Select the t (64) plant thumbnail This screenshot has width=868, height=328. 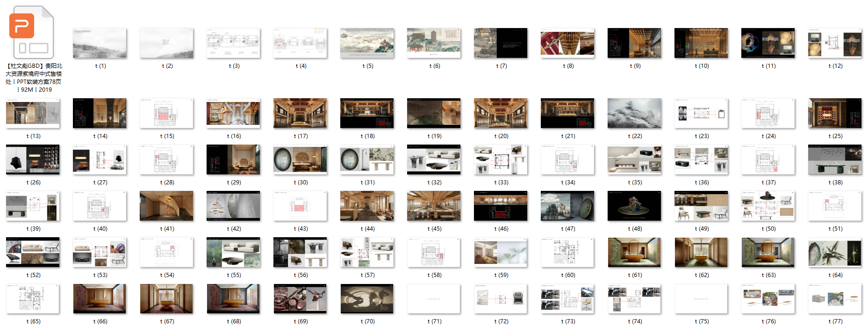(x=835, y=252)
